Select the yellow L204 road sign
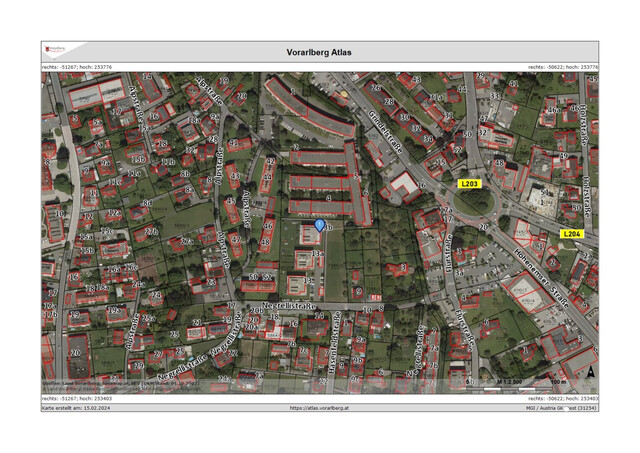This screenshot has width=640, height=453. pyautogui.click(x=572, y=234)
